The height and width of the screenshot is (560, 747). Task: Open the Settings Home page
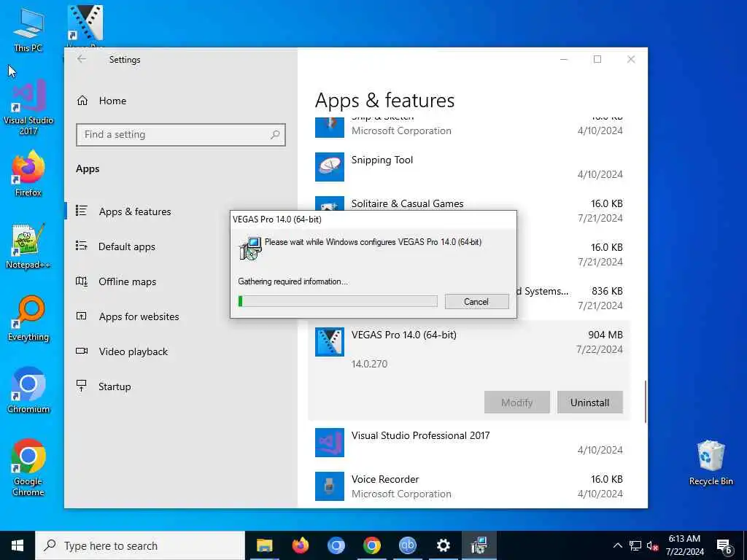(x=112, y=101)
